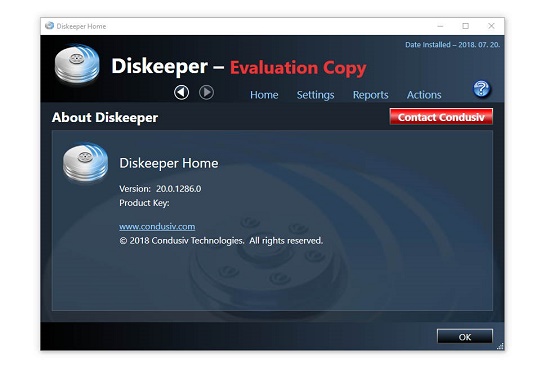The width and height of the screenshot is (550, 374).
Task: Click the Product Key label
Action: (x=144, y=203)
